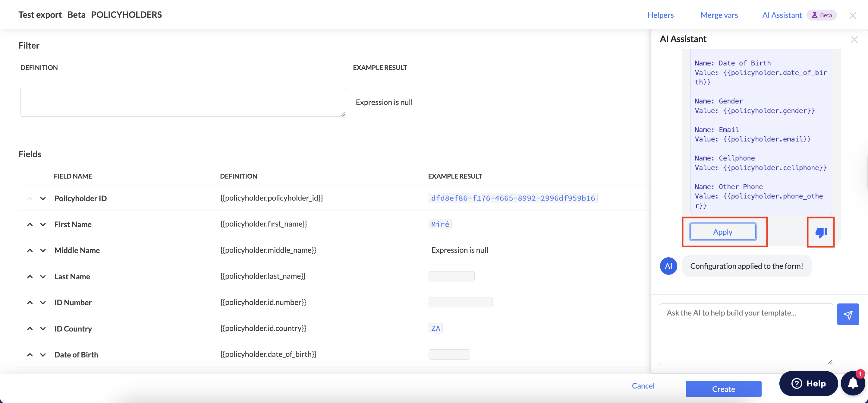The width and height of the screenshot is (868, 403).
Task: Click Cancel to discard the export
Action: [643, 386]
